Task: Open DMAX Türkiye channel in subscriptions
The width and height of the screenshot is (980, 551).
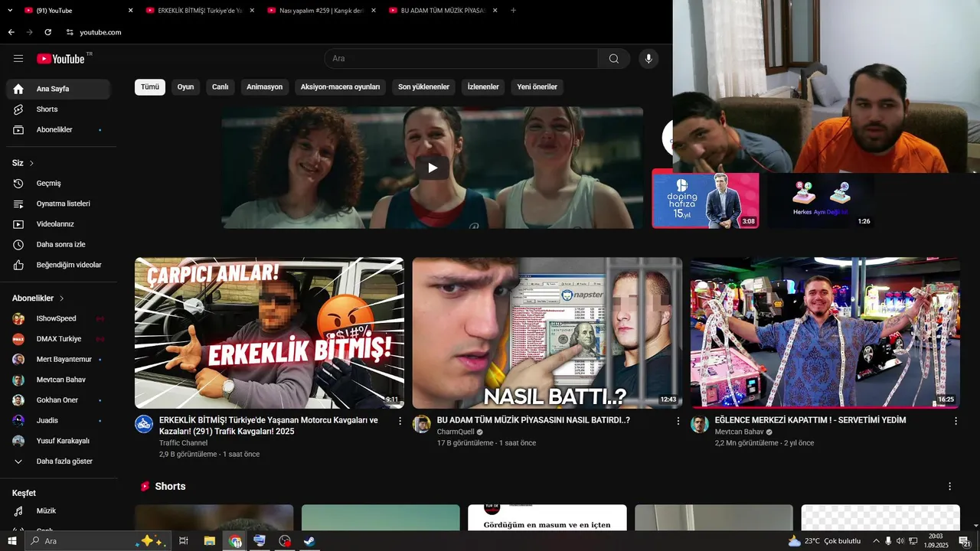Action: [58, 339]
